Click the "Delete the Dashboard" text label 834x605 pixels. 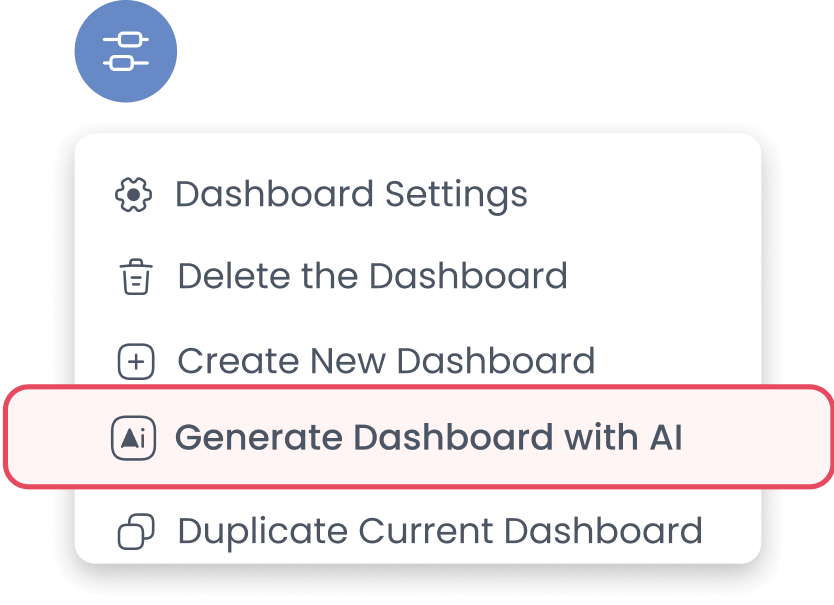click(x=372, y=277)
